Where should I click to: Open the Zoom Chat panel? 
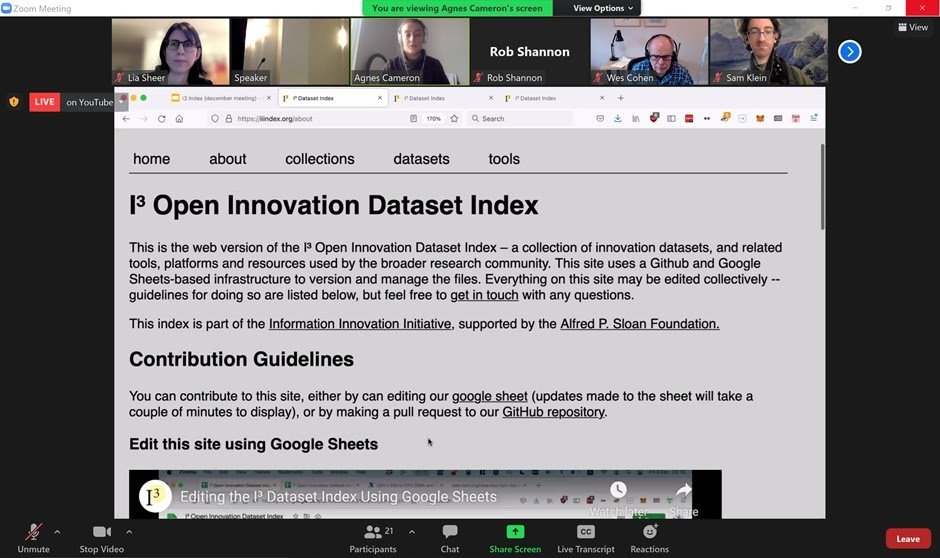click(450, 538)
